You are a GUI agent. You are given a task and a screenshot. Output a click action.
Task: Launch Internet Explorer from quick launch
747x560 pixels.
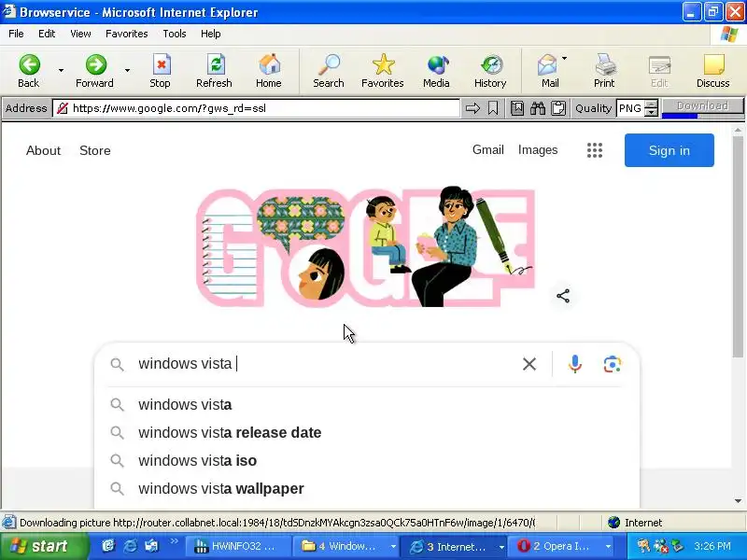(130, 546)
